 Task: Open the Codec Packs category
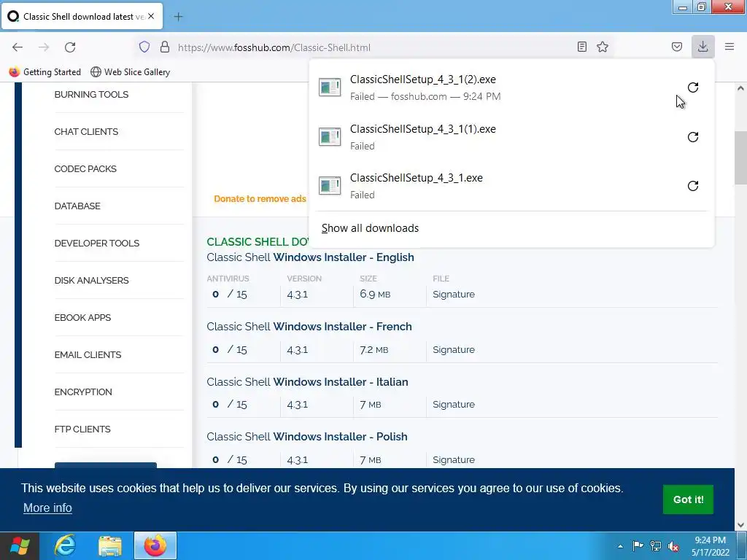[85, 168]
